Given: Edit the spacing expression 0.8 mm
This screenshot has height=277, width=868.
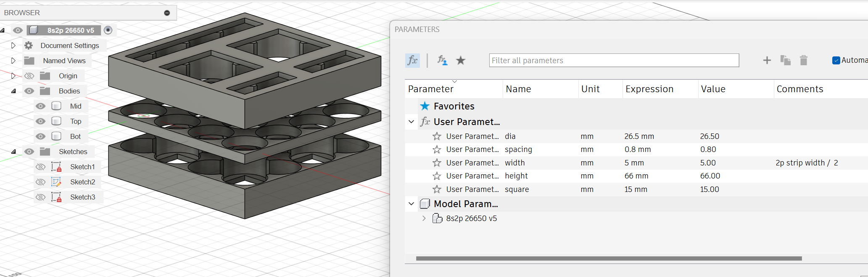Looking at the screenshot, I should [637, 149].
